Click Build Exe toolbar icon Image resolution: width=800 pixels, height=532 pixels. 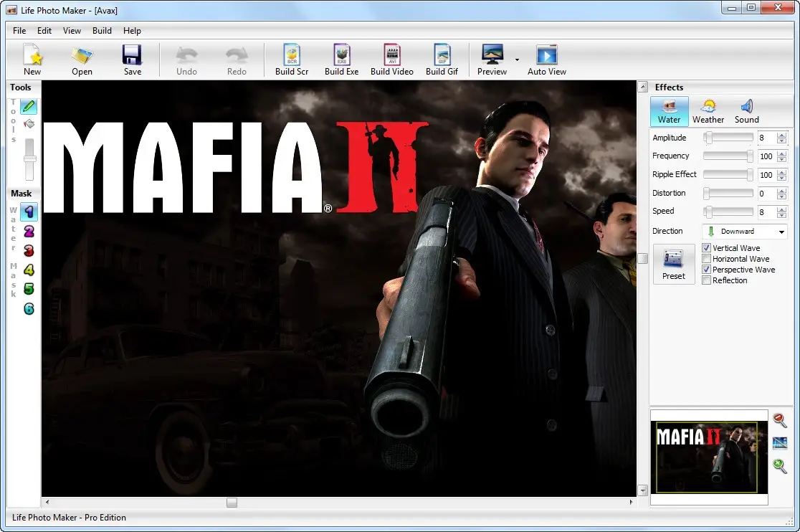(341, 60)
